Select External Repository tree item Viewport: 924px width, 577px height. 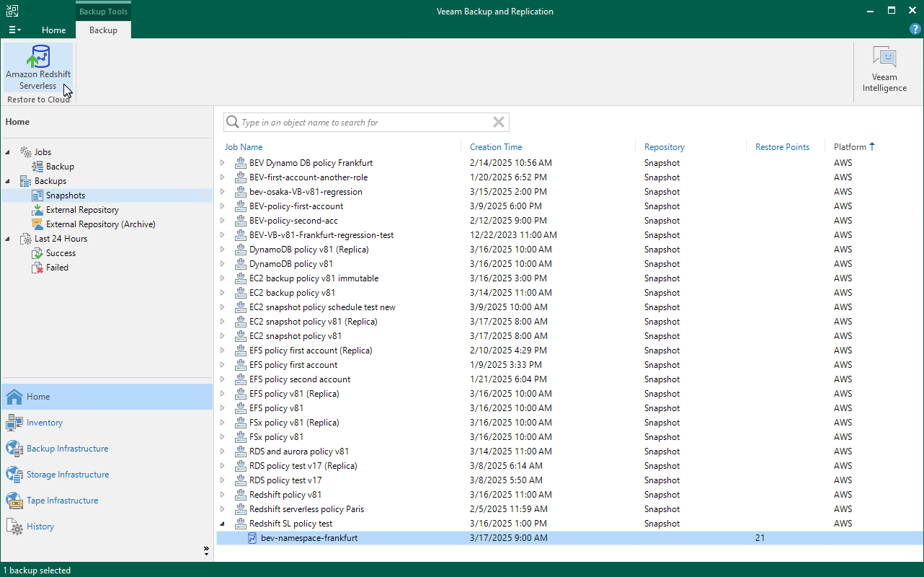point(82,210)
